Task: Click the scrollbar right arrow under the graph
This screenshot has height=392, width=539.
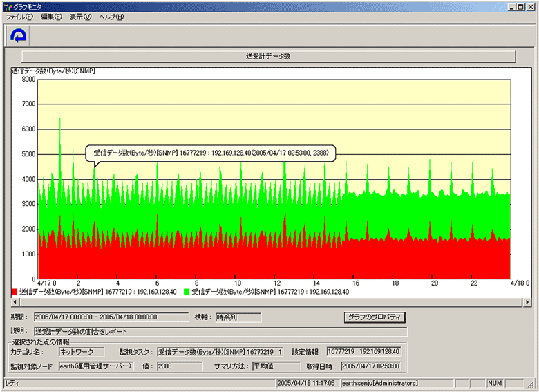Action: click(x=527, y=302)
